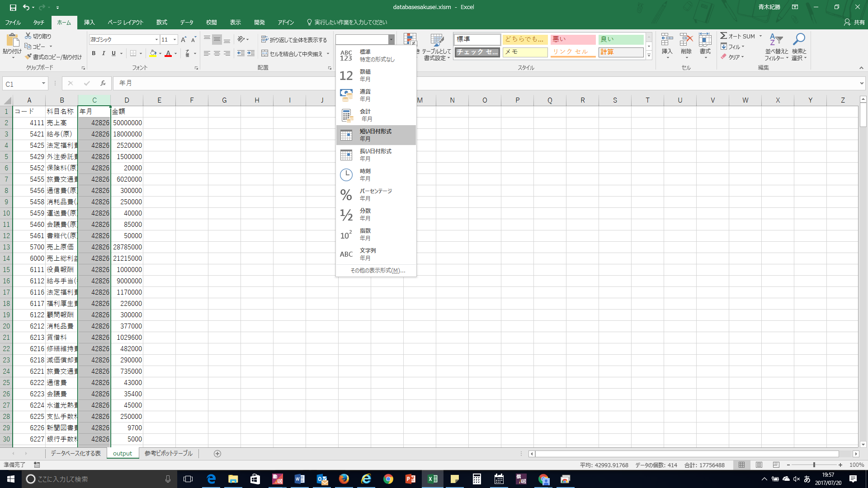Switch to the 参考ピボットテーブル sheet tab
This screenshot has width=868, height=488.
point(169,453)
